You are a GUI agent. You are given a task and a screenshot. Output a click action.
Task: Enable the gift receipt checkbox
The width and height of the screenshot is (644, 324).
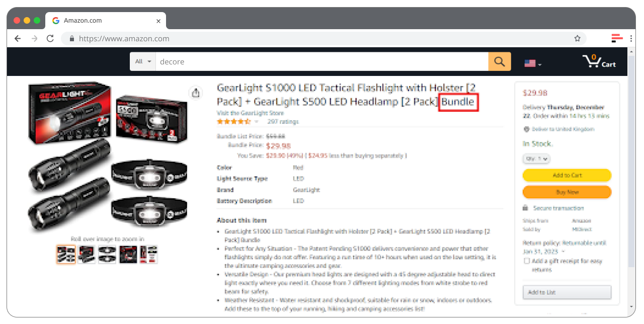(526, 261)
